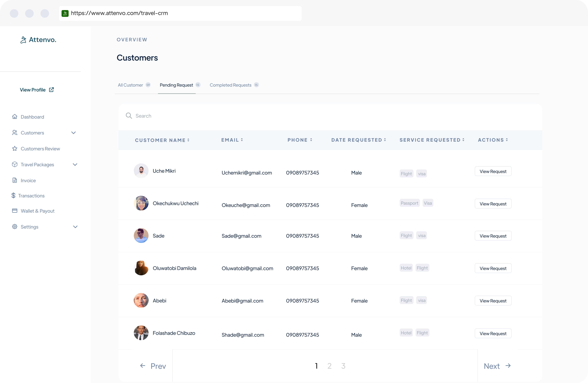588x383 pixels.
Task: Click the Dashboard home icon
Action: point(15,116)
